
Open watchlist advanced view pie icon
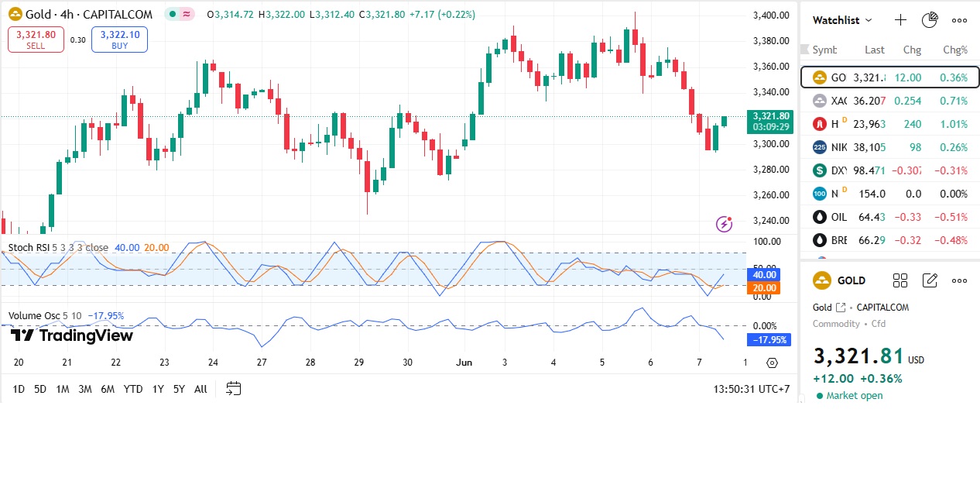click(x=930, y=20)
